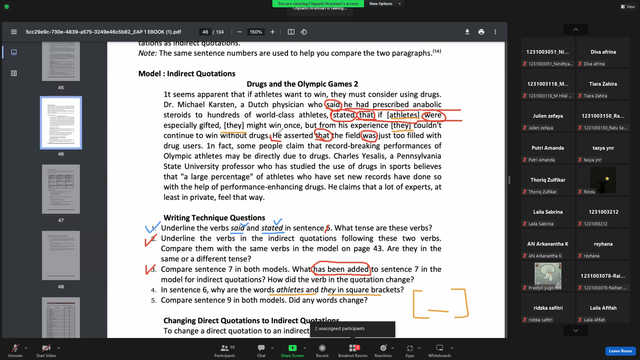
Task: Click Laila Sabrina's video tile
Action: (x=548, y=212)
